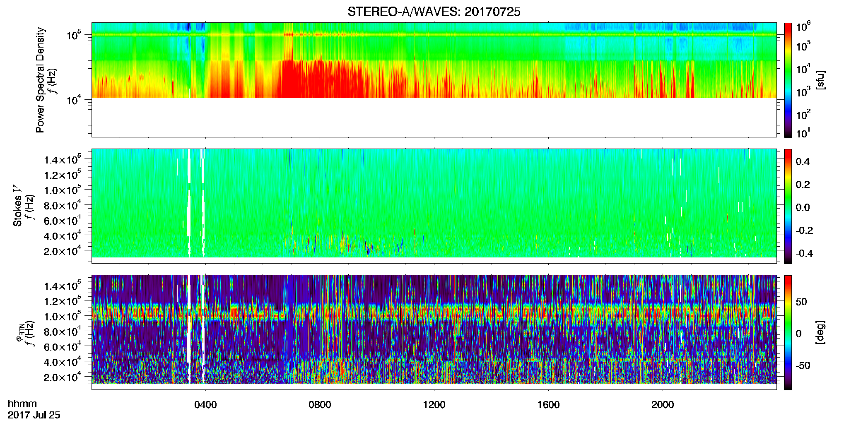Click the hhmm axis format label
The image size is (868, 447).
tap(22, 404)
